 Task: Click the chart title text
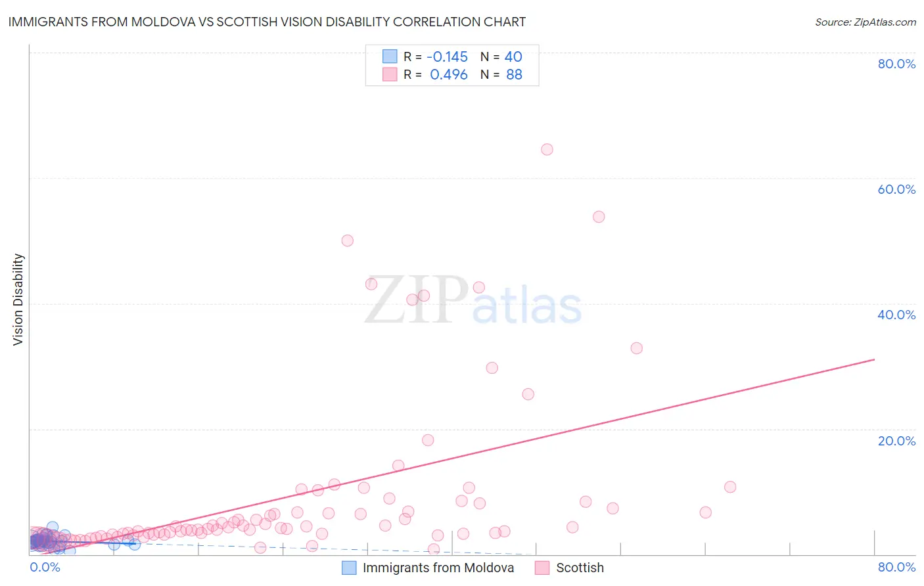tap(267, 22)
